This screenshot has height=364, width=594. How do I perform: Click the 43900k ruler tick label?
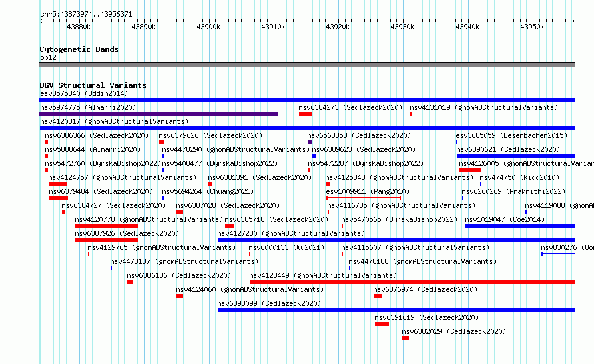point(208,27)
